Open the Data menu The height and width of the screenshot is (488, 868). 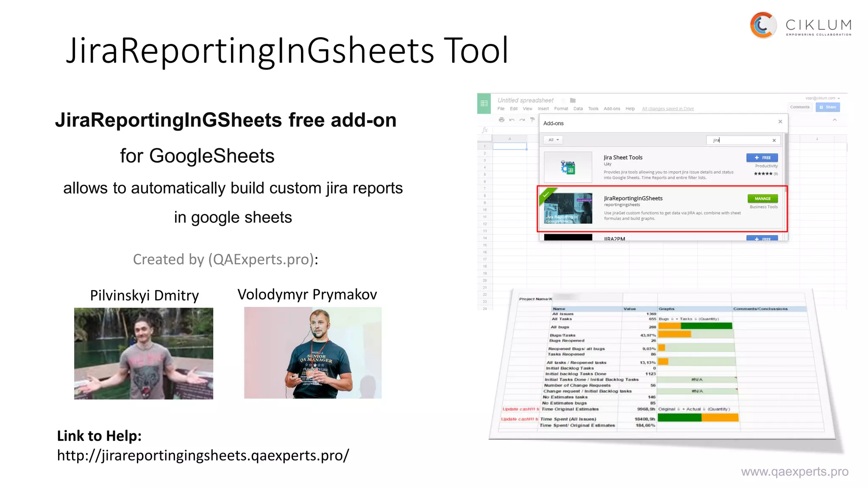pos(578,109)
